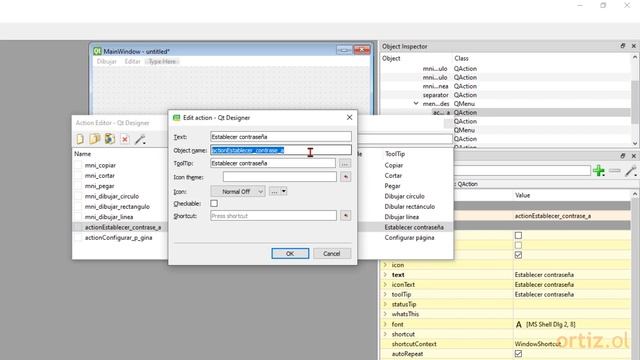This screenshot has height=360, width=640.
Task: Click Property Editor filter field
Action: click(x=522, y=171)
